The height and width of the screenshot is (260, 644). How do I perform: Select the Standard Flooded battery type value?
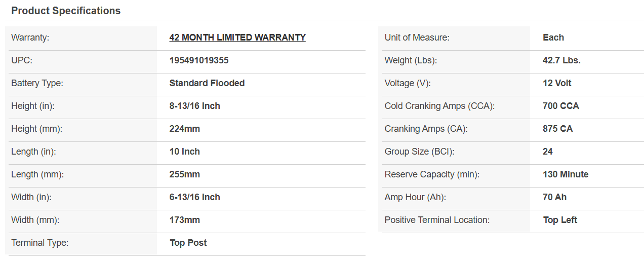[207, 83]
